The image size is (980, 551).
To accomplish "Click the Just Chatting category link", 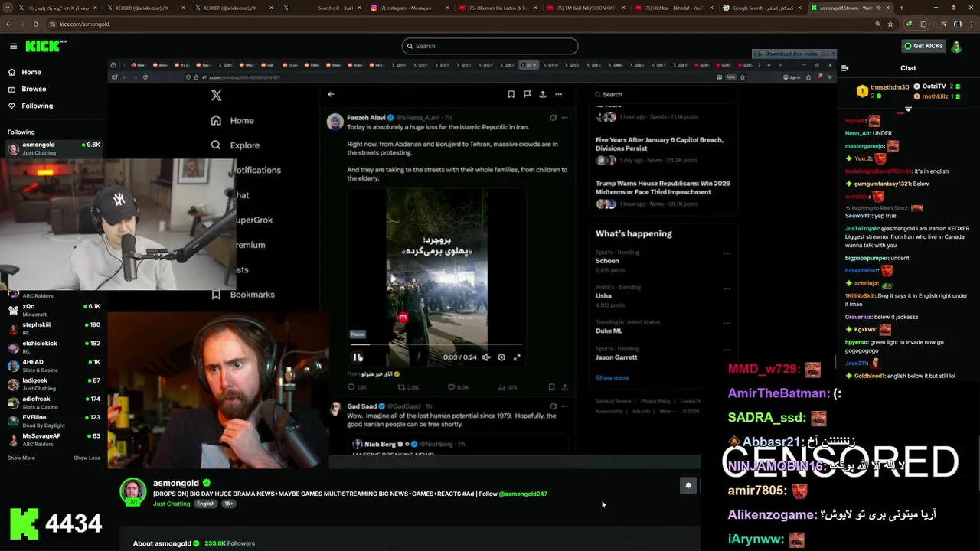I will 171,504.
